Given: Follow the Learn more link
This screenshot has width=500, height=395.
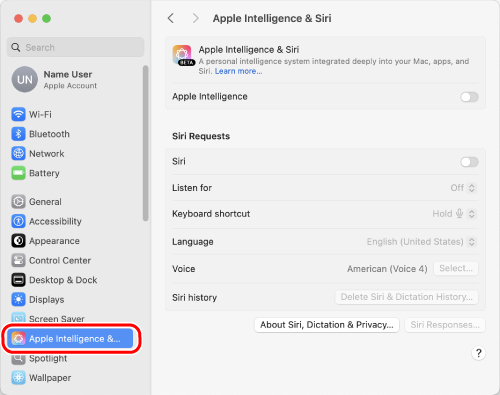Looking at the screenshot, I should pyautogui.click(x=238, y=71).
